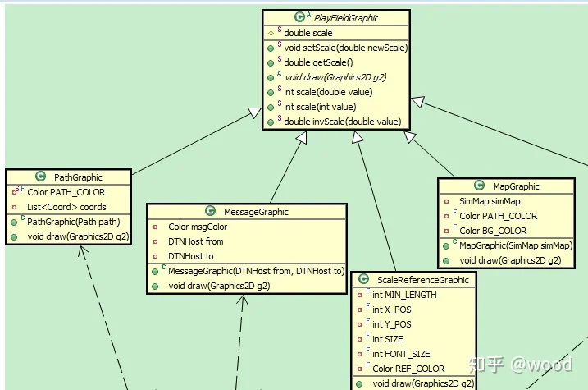Click the PlayFieldGraphic abstract class icon
This screenshot has height=390, width=588.
299,17
